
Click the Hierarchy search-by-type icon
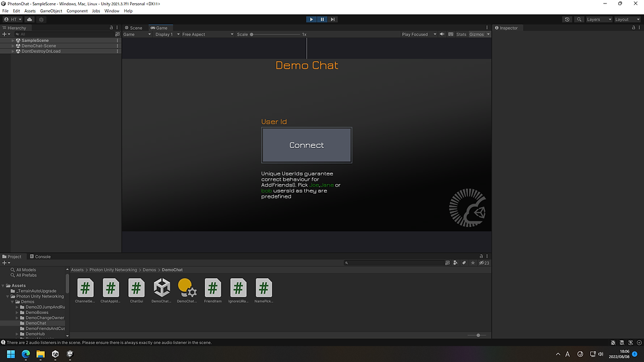point(118,34)
